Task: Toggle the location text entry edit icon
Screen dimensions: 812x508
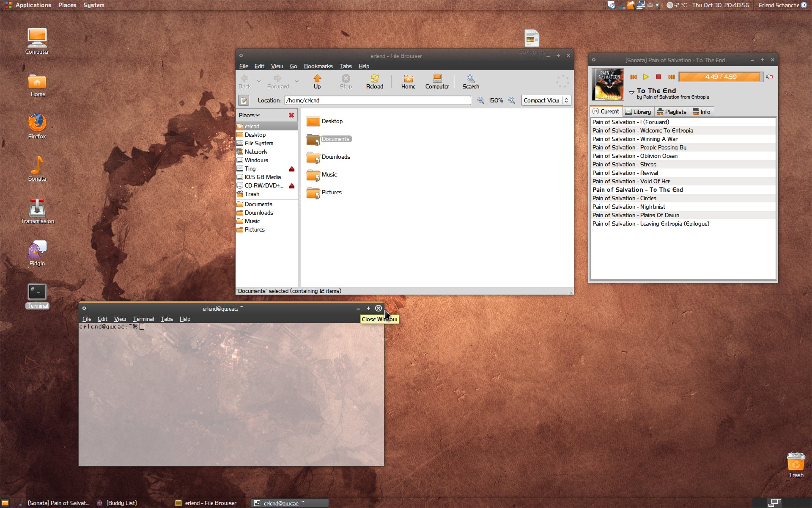Action: pyautogui.click(x=244, y=100)
